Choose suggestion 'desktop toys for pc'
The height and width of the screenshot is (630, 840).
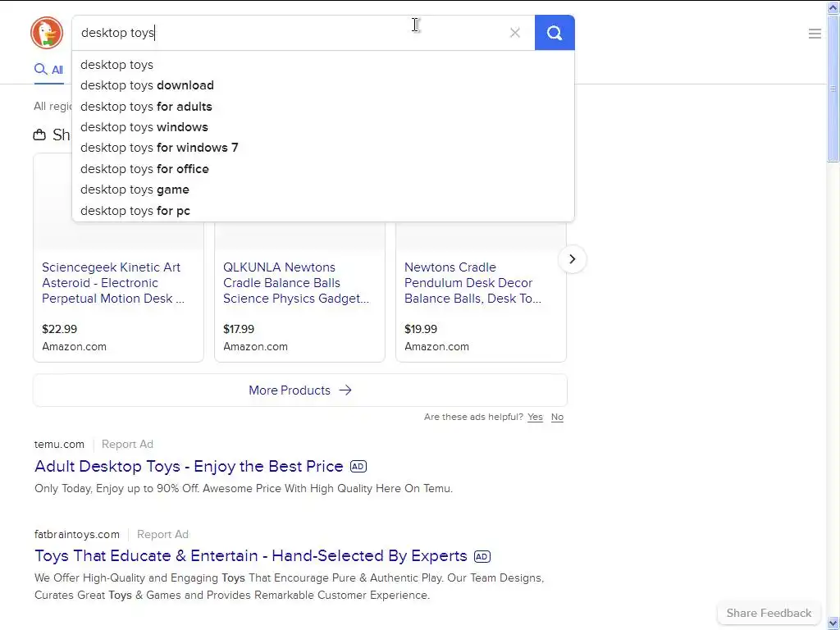pyautogui.click(x=323, y=211)
